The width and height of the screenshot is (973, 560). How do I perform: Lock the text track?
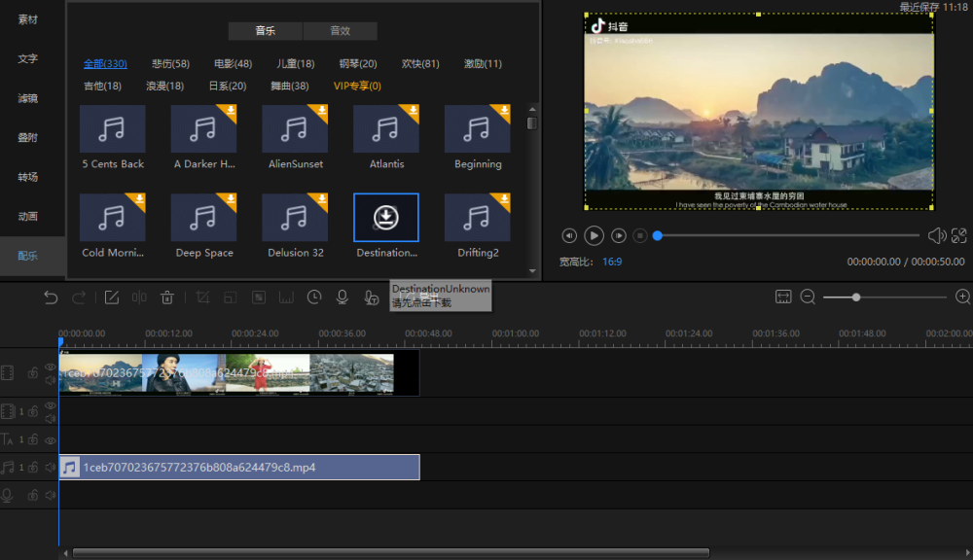33,440
